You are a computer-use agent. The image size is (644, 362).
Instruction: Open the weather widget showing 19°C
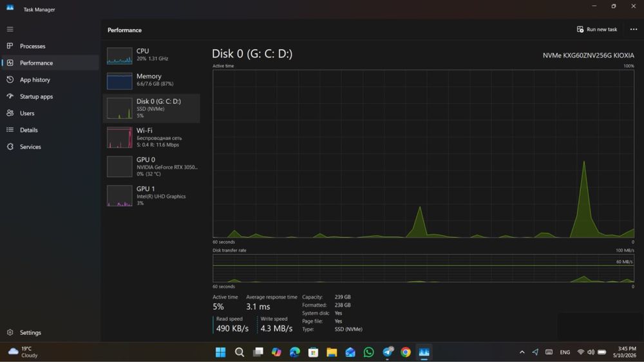click(23, 352)
